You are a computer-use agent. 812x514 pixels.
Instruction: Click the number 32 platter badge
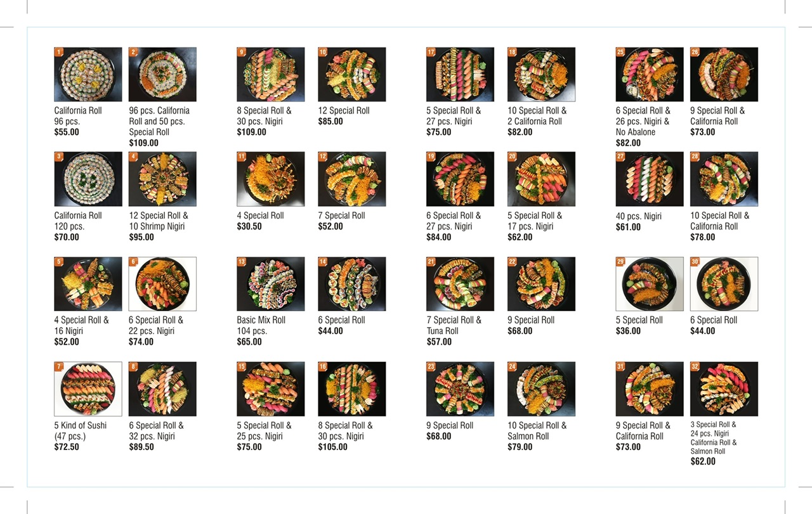point(695,366)
